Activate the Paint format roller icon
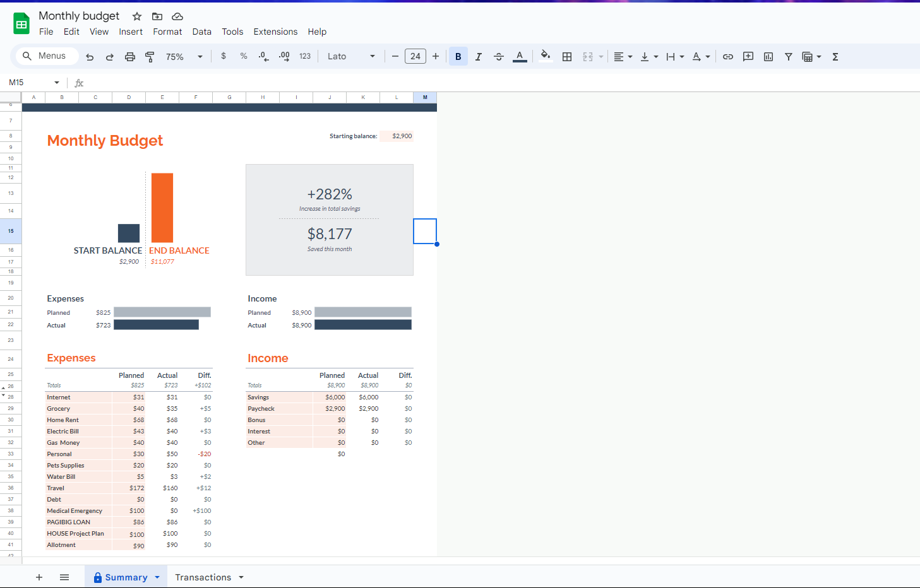This screenshot has width=920, height=588. click(150, 57)
